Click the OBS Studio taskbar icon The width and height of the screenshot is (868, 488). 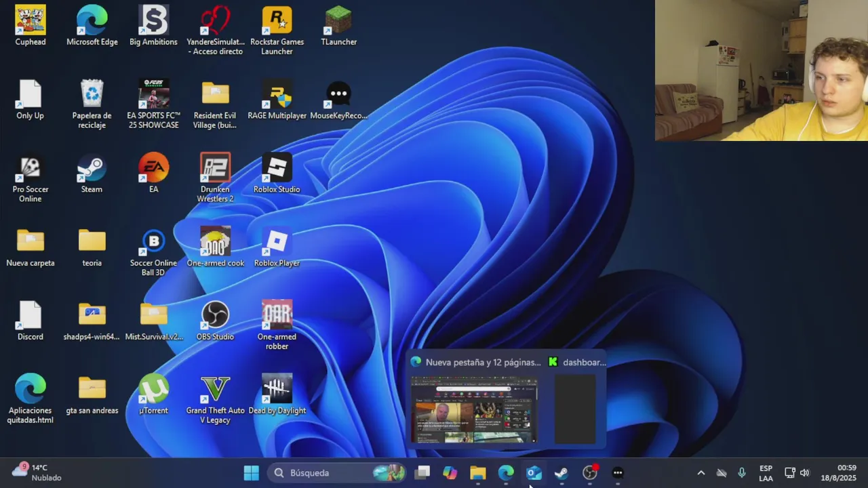coord(590,473)
